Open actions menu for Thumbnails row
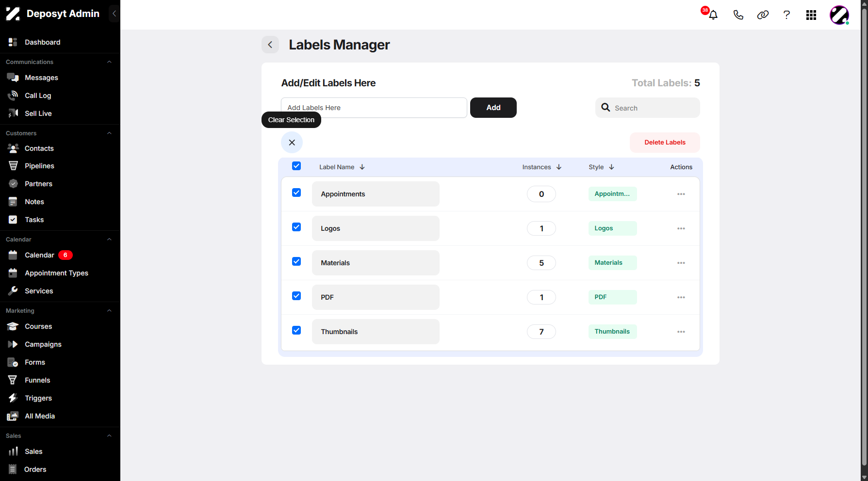This screenshot has height=481, width=868. (681, 332)
